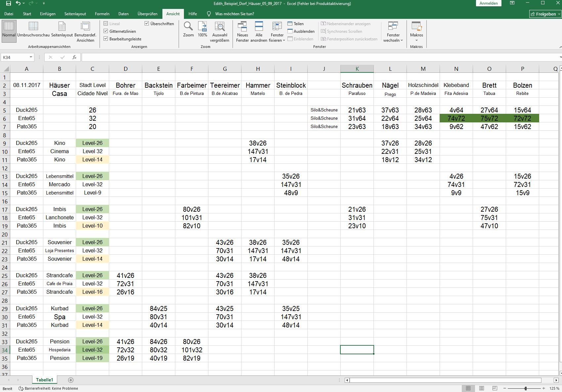Click the green-filled cell 74v72
Screen dimensions: 562x392
coord(456,118)
